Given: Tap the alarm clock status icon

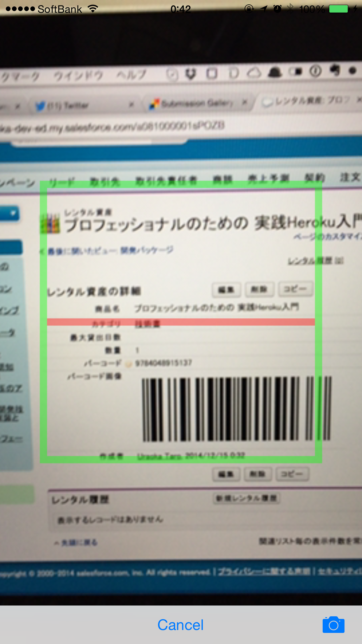Looking at the screenshot, I should [277, 9].
